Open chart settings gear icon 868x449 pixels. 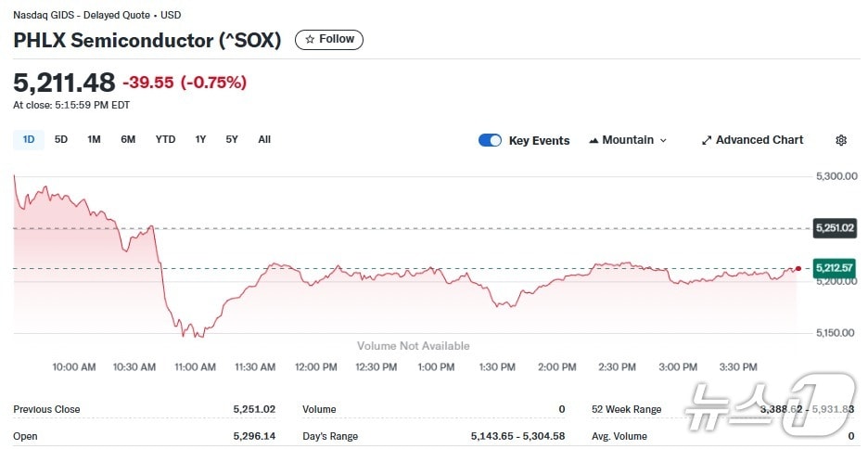(x=840, y=140)
